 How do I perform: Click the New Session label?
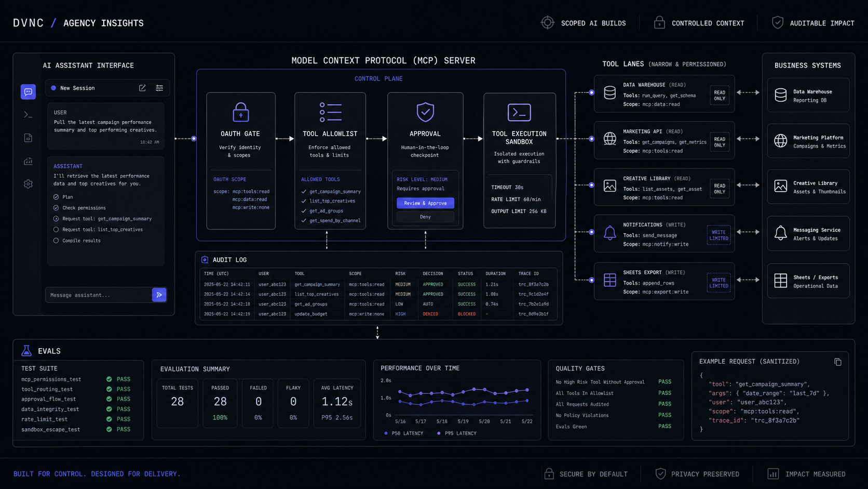click(x=77, y=88)
